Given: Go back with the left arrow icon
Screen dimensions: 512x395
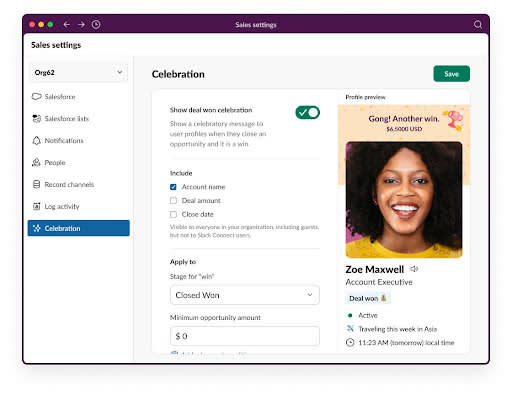Looking at the screenshot, I should (67, 24).
